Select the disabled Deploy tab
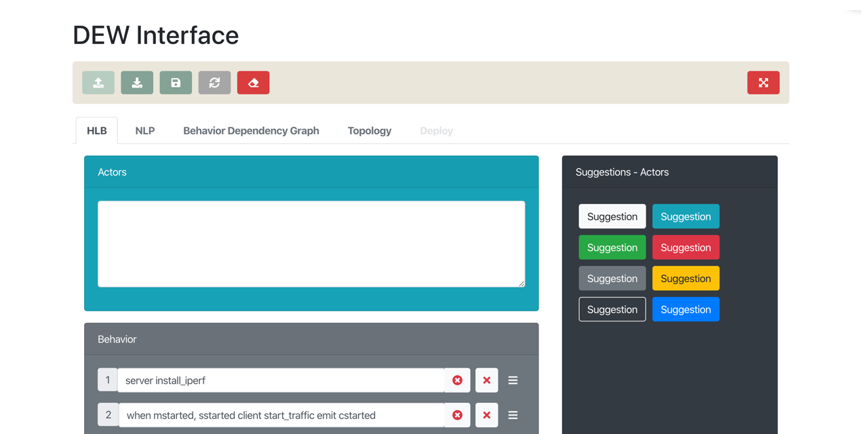 pos(436,131)
